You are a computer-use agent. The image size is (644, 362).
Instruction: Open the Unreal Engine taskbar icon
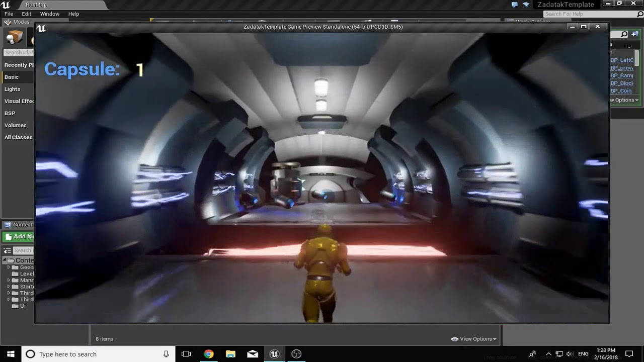tap(274, 354)
